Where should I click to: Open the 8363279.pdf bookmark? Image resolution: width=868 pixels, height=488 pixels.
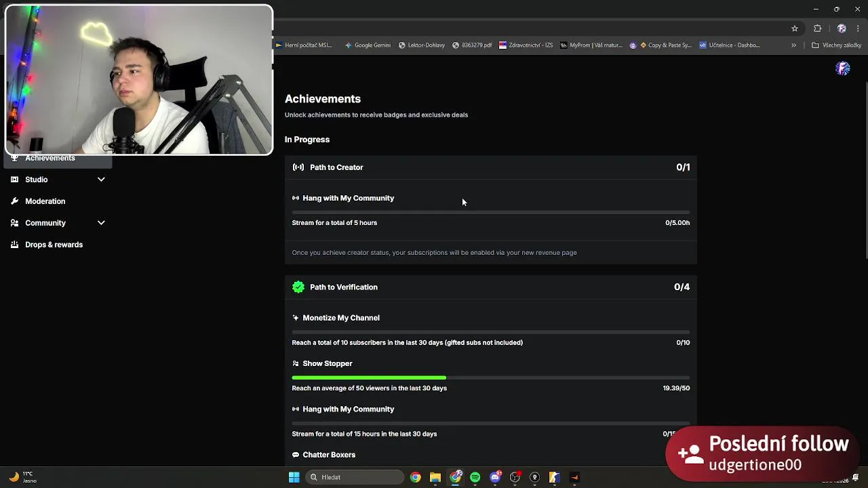tap(472, 45)
